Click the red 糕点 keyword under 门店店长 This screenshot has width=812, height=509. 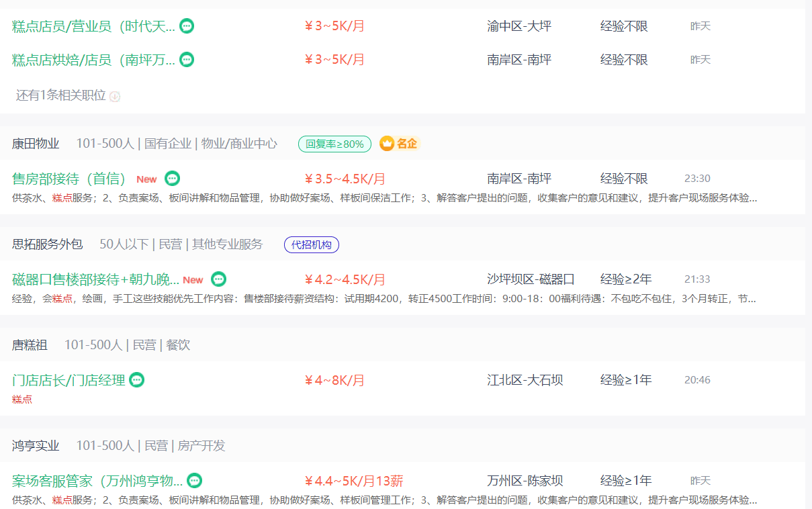[22, 400]
